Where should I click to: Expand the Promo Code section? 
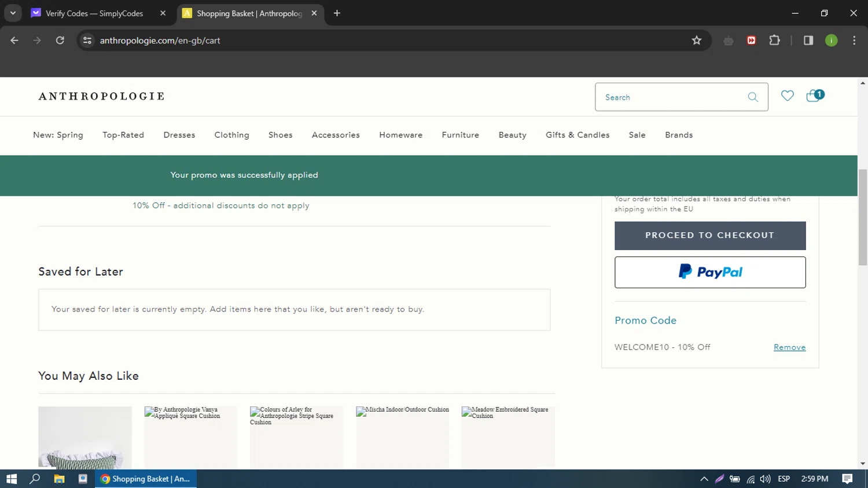pyautogui.click(x=645, y=320)
